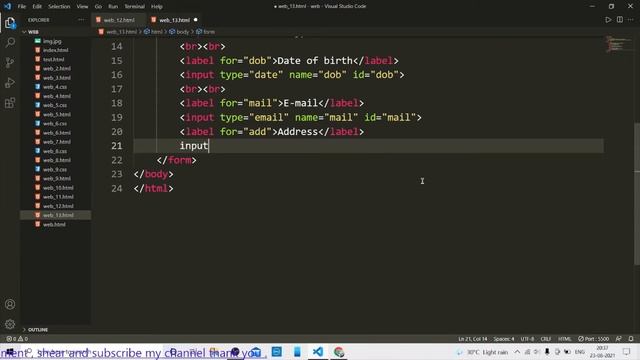Screen dimensions: 640x360
Task: Click the editor vertical scrollbar
Action: coord(637,194)
